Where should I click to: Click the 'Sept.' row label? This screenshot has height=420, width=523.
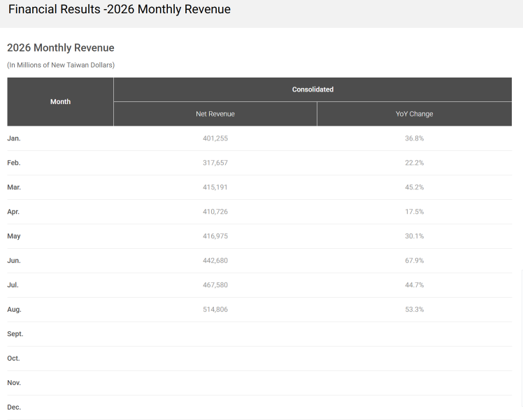pyautogui.click(x=15, y=334)
